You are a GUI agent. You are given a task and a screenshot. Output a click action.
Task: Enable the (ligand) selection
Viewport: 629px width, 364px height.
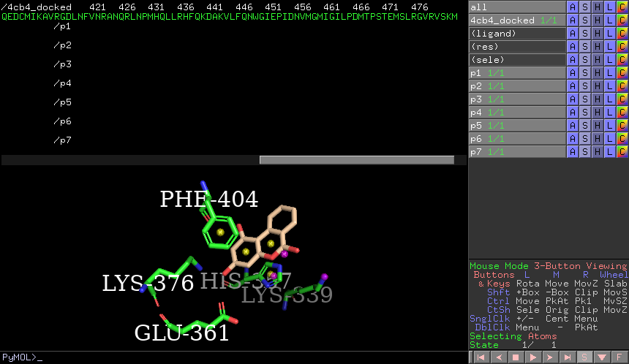(516, 33)
